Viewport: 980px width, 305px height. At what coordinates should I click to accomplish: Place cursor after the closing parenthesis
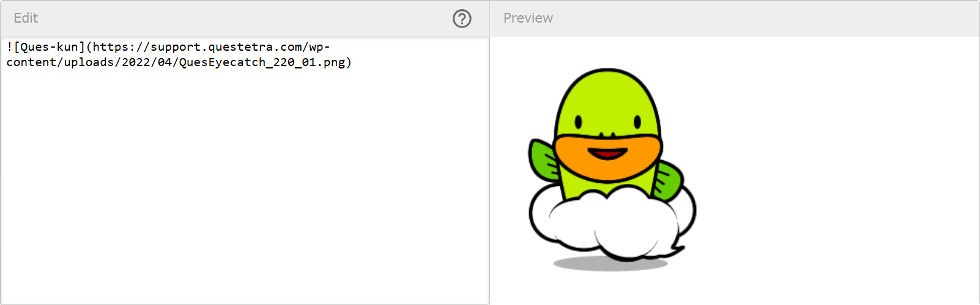tap(352, 62)
